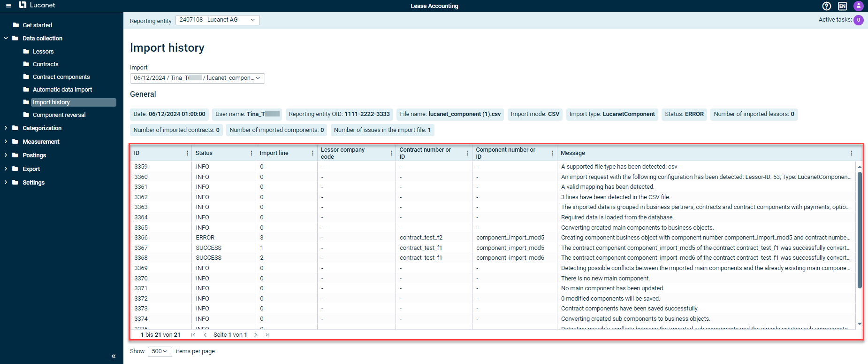Go to next page of results
This screenshot has width=868, height=364.
tap(256, 335)
